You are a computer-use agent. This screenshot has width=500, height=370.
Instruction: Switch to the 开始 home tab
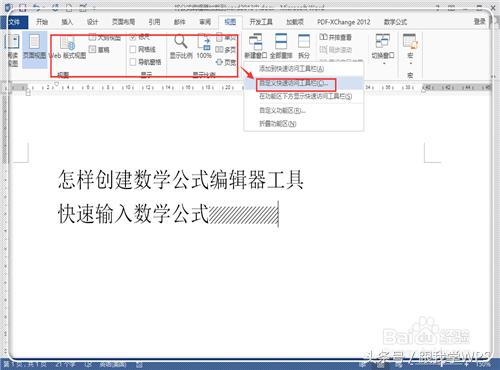coord(42,22)
